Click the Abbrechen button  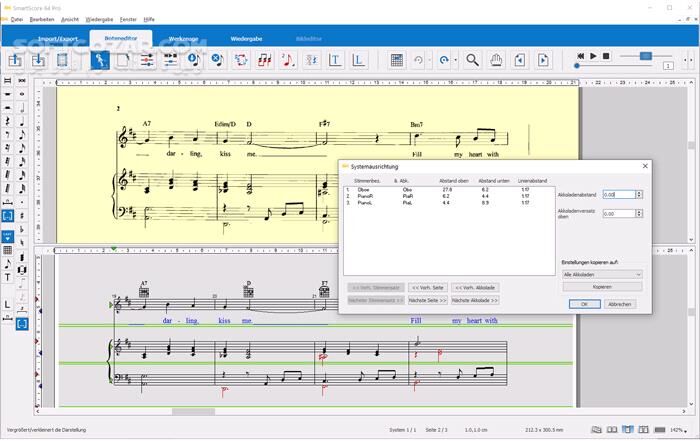click(620, 304)
